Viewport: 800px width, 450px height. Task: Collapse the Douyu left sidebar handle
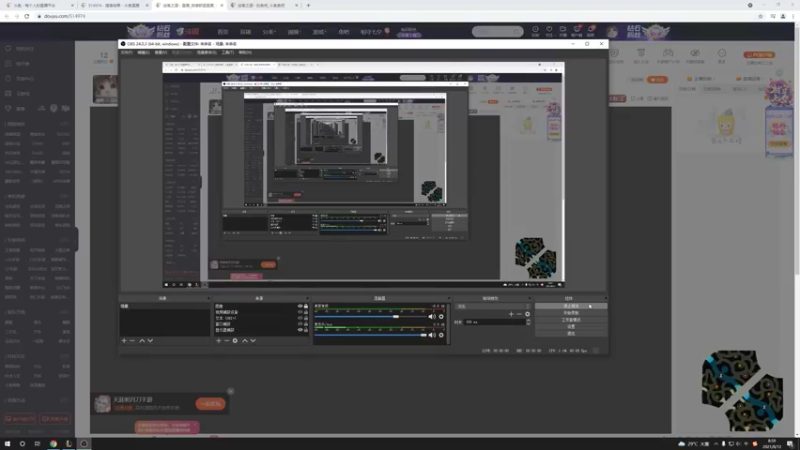click(76, 239)
